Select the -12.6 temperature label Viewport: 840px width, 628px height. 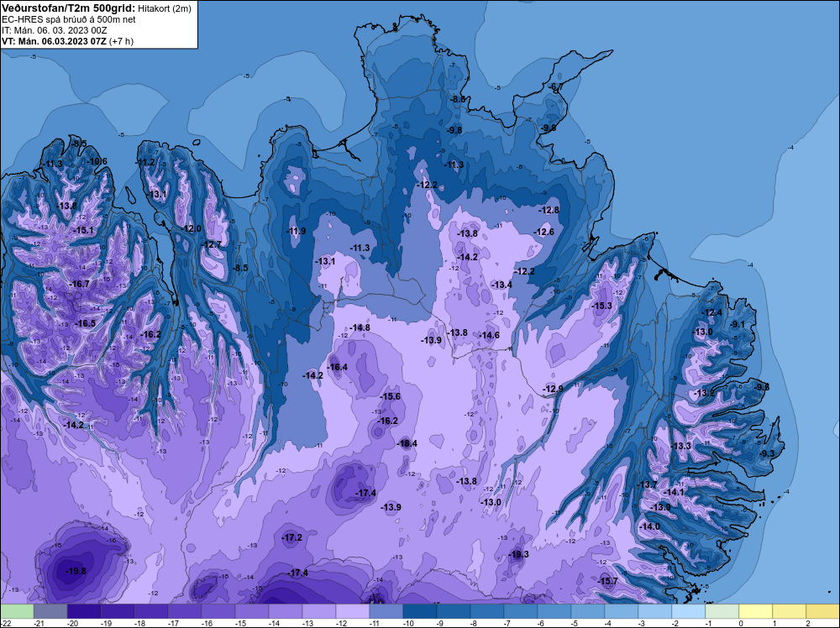pyautogui.click(x=544, y=232)
